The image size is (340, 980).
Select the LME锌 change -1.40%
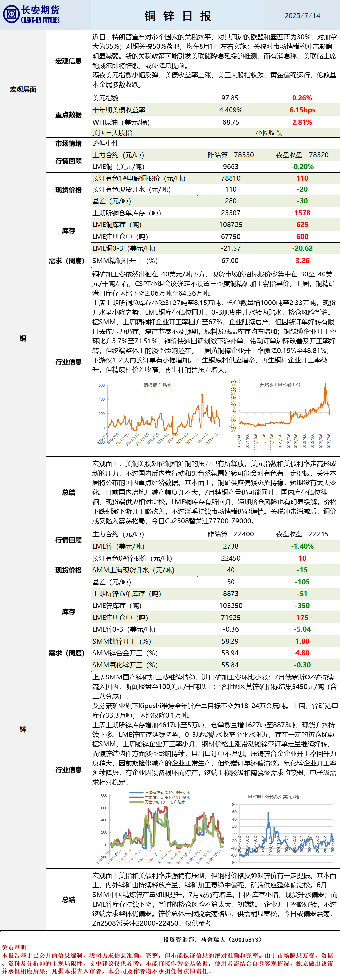pos(302,546)
